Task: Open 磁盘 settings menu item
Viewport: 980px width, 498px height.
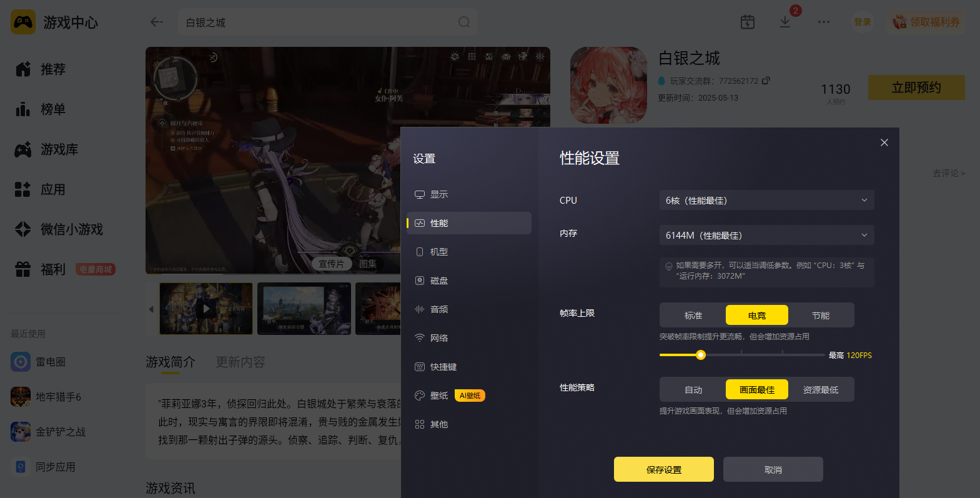Action: pos(469,281)
